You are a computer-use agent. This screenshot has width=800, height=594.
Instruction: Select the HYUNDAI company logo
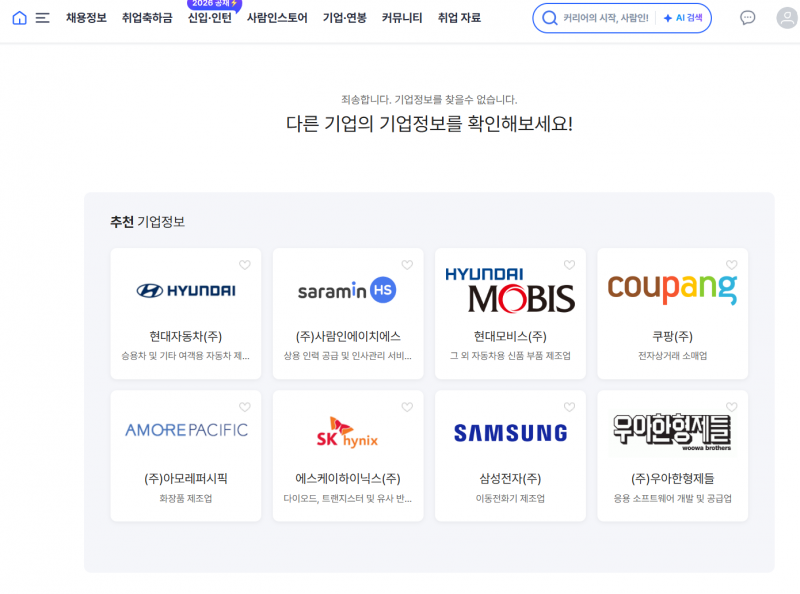(185, 289)
